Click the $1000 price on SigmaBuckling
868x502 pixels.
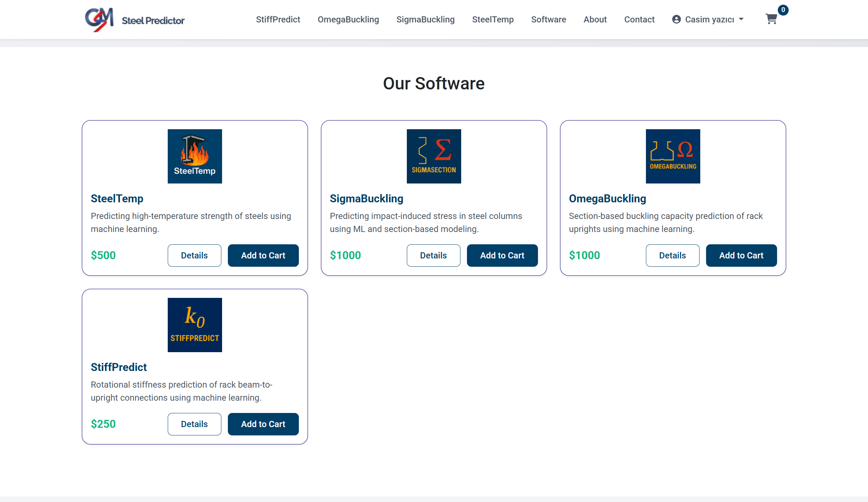pos(345,255)
